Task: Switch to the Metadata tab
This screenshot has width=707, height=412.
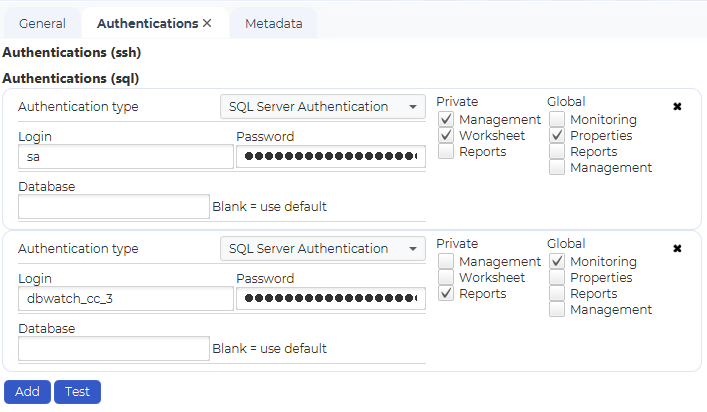Action: click(273, 23)
